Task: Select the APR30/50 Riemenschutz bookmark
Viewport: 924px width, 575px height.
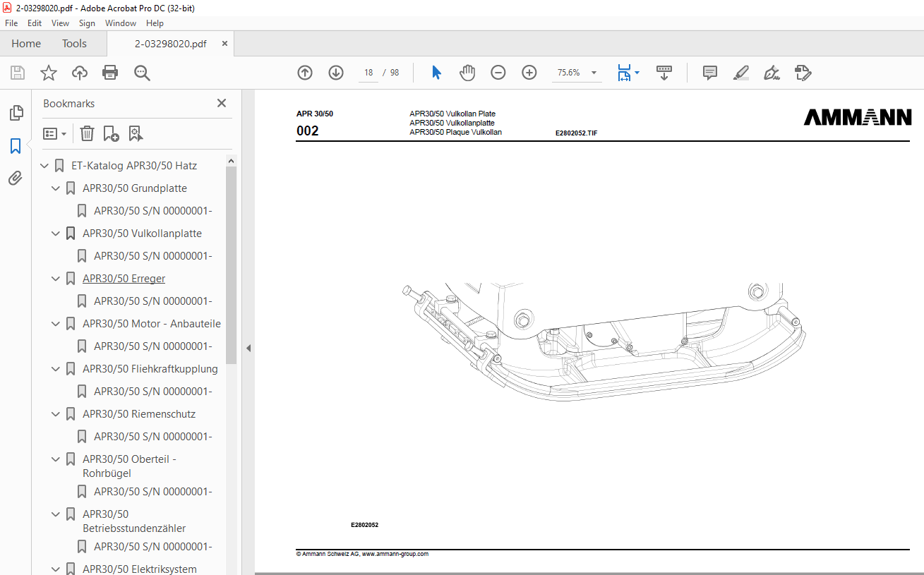Action: point(139,414)
